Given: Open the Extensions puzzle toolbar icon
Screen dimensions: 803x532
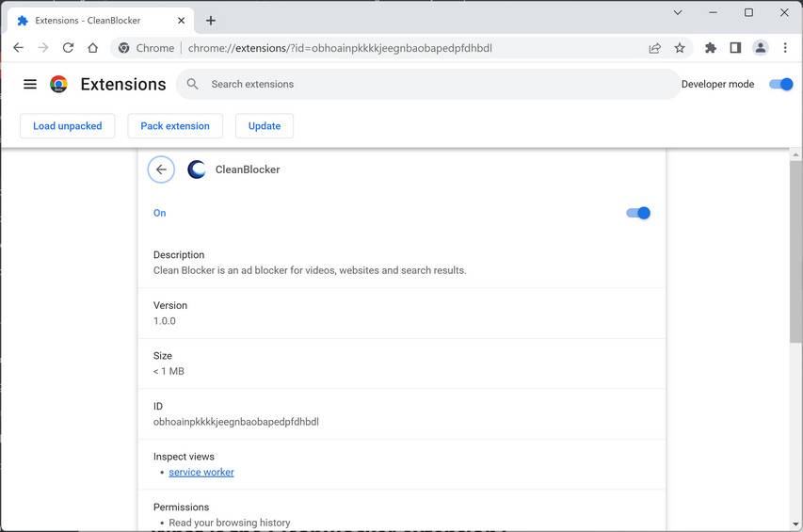Looking at the screenshot, I should click(711, 48).
